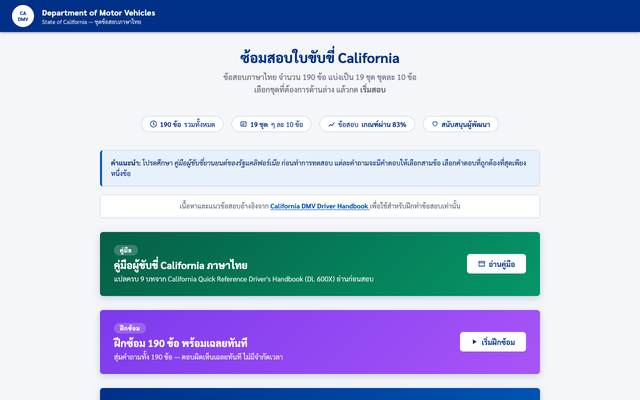Screen dimensions: 640x400
Task: Click the DL 600X handbook description line
Action: pos(244,279)
